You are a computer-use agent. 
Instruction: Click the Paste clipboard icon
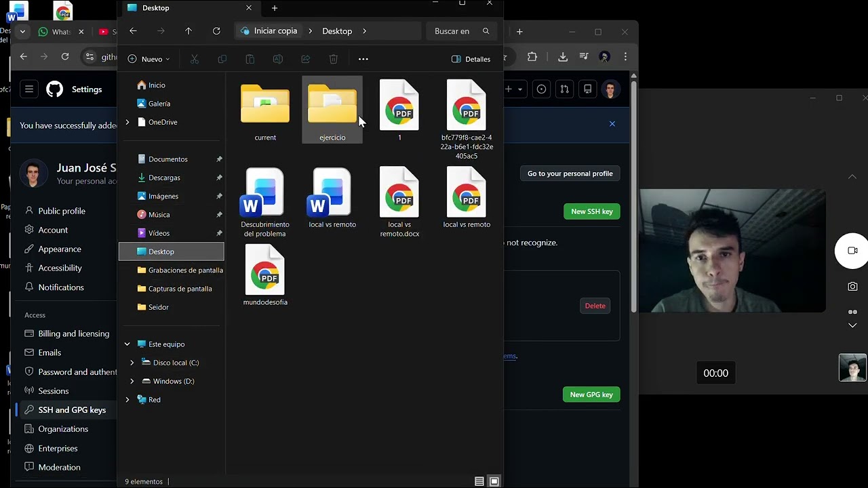pyautogui.click(x=250, y=59)
